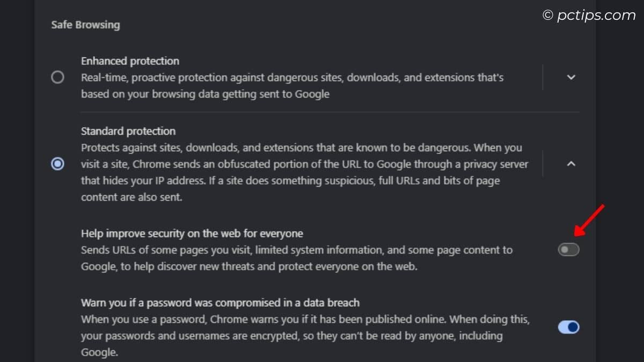Click the divider line between the protection options

(330, 112)
